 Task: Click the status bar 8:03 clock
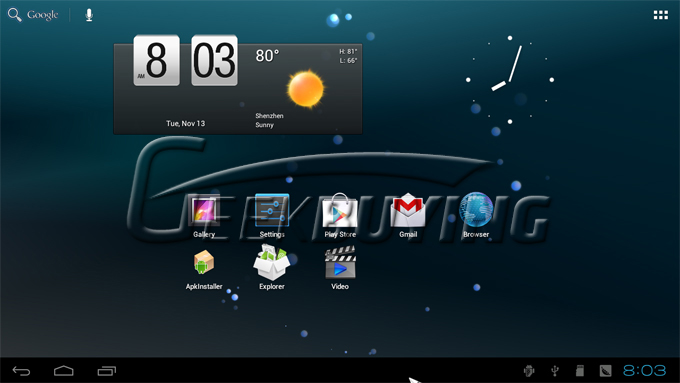[644, 370]
